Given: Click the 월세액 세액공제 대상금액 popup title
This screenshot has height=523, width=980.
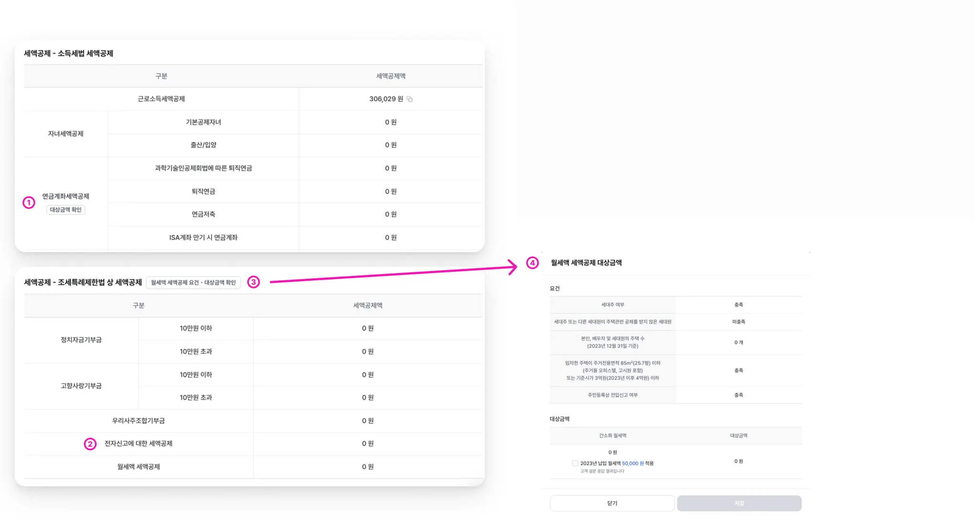Looking at the screenshot, I should click(x=586, y=263).
